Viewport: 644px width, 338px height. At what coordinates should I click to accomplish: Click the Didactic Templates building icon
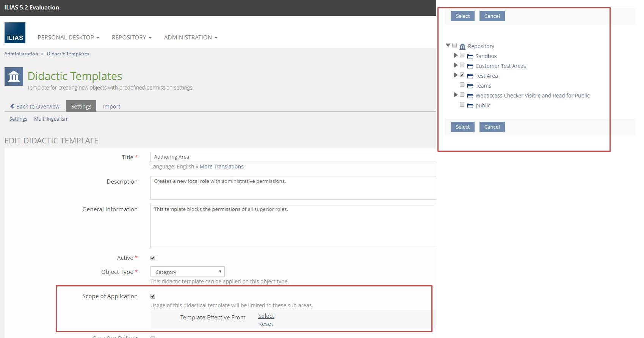(14, 77)
